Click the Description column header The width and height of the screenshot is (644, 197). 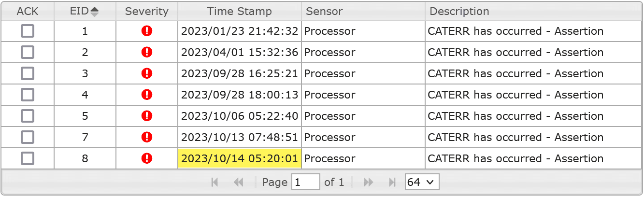point(533,11)
